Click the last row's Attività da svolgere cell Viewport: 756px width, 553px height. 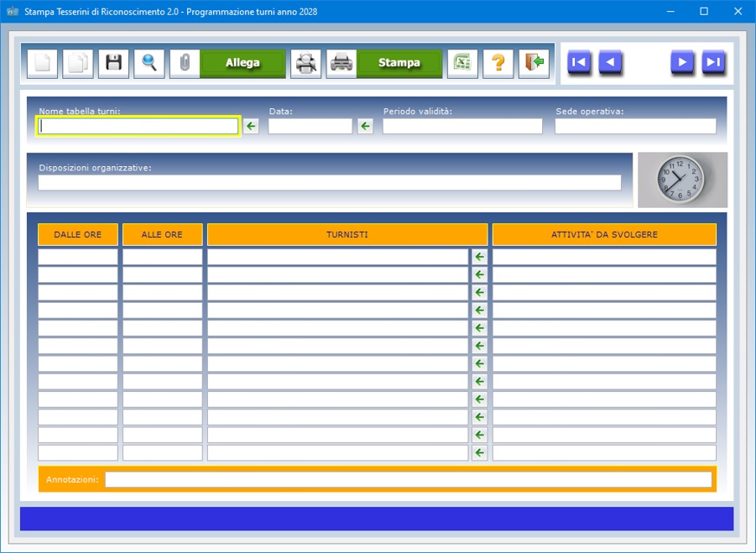click(604, 453)
